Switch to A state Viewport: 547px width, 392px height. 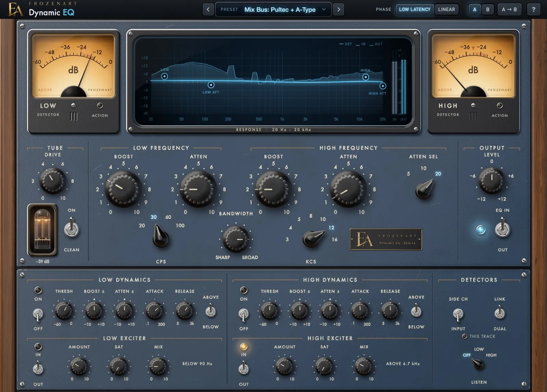tap(475, 10)
